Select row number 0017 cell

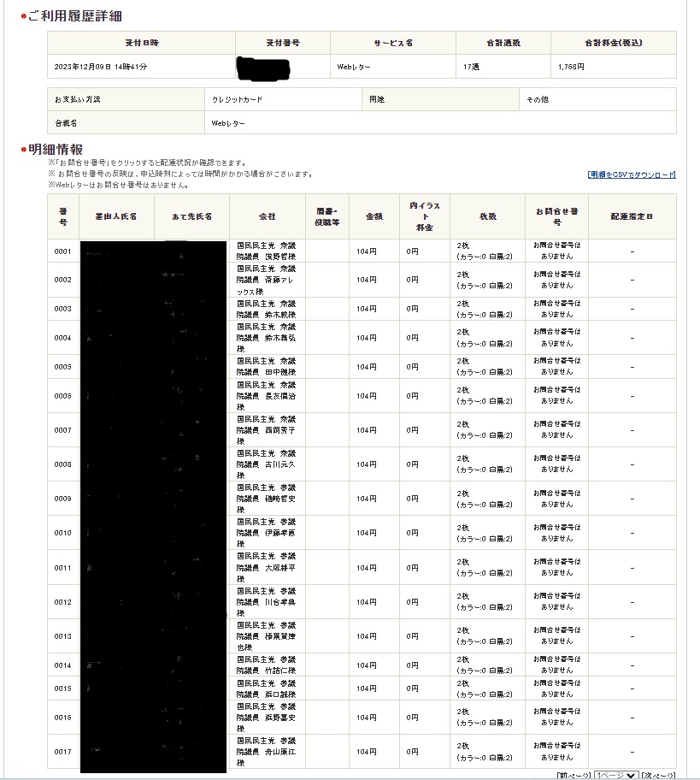pyautogui.click(x=63, y=752)
